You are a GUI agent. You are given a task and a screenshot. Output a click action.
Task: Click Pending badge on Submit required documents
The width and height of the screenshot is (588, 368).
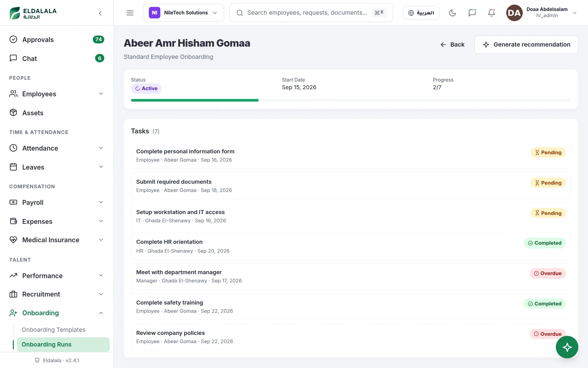click(548, 183)
